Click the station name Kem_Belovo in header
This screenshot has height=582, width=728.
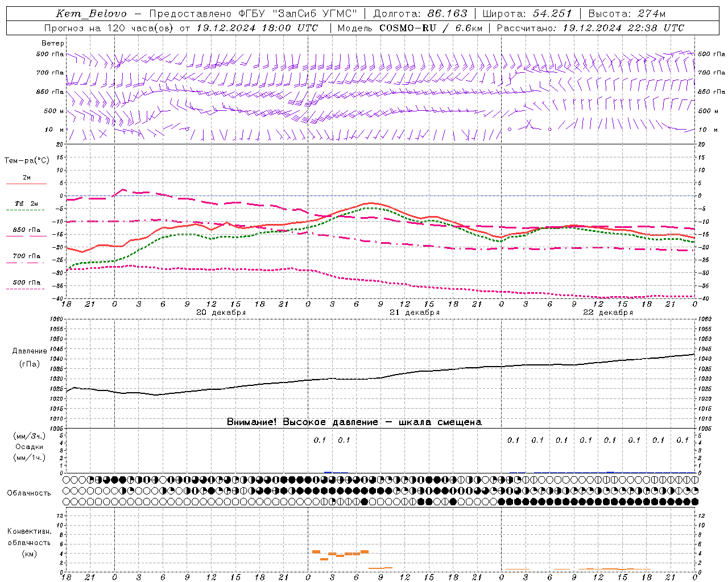(92, 14)
